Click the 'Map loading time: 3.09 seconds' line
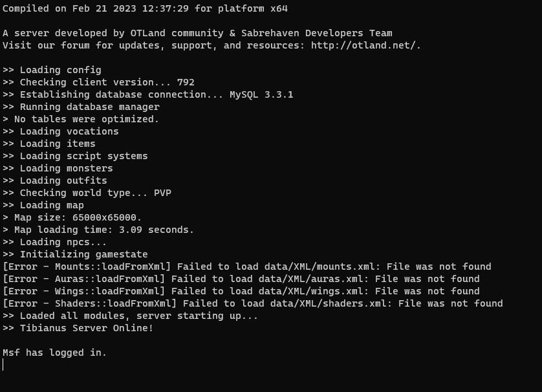Image resolution: width=542 pixels, height=392 pixels. (x=98, y=230)
